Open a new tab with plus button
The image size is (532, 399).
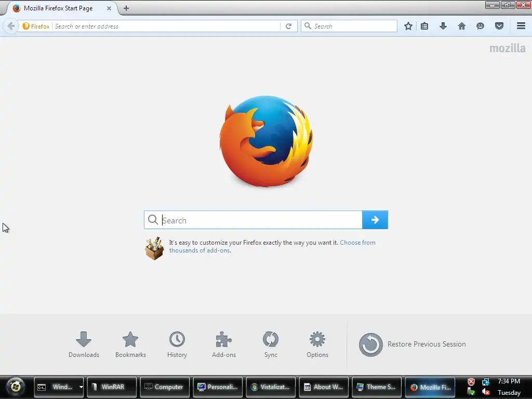click(126, 8)
